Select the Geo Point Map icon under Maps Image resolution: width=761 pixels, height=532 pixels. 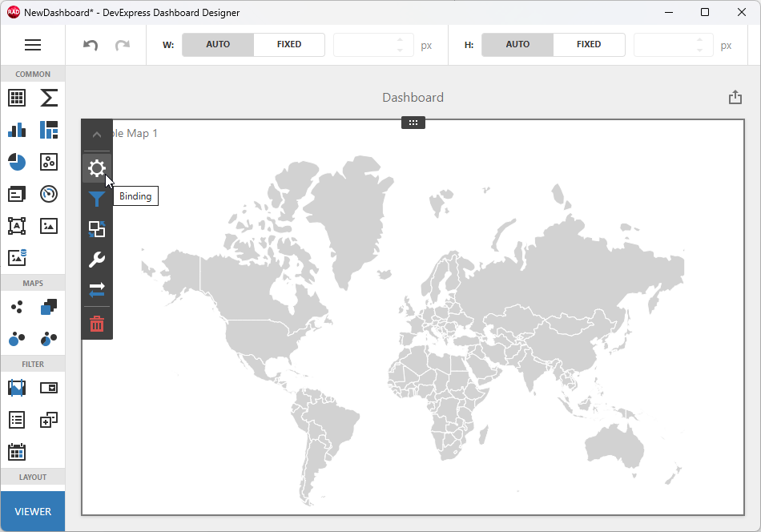coord(17,307)
